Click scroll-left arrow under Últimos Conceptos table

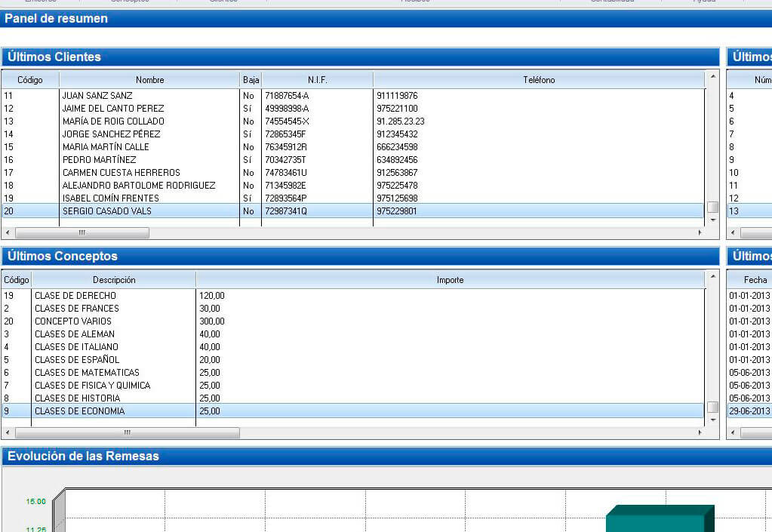click(8, 433)
